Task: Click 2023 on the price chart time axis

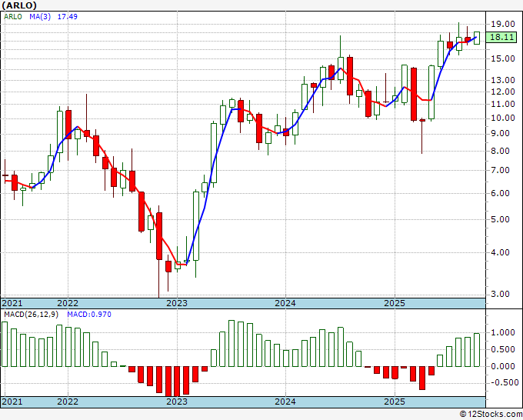Action: click(x=177, y=303)
